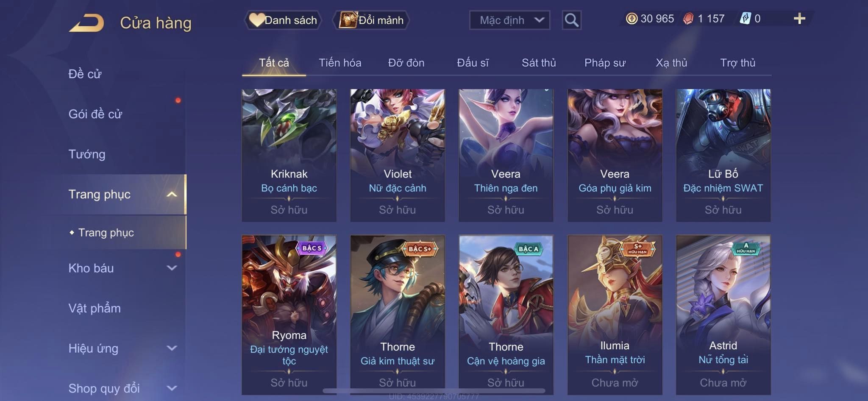The height and width of the screenshot is (401, 868).
Task: Tap the golden back arrow icon
Action: pos(86,23)
